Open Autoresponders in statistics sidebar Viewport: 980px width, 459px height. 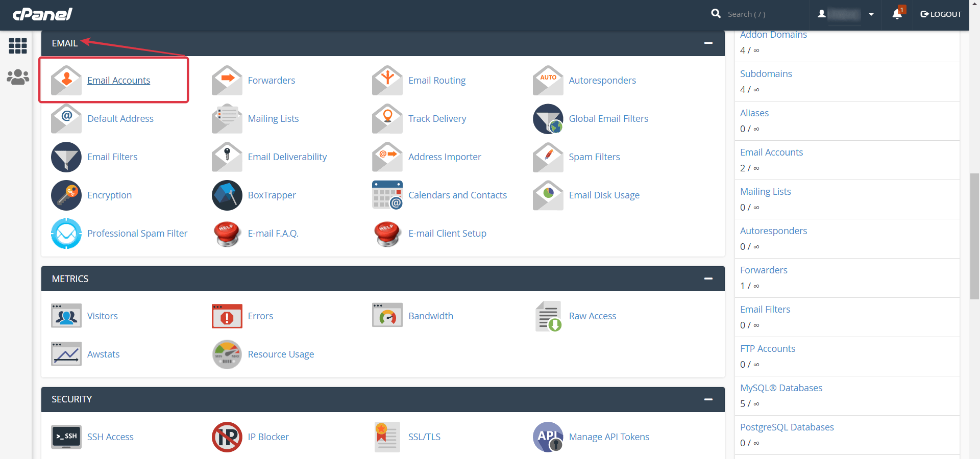point(773,231)
